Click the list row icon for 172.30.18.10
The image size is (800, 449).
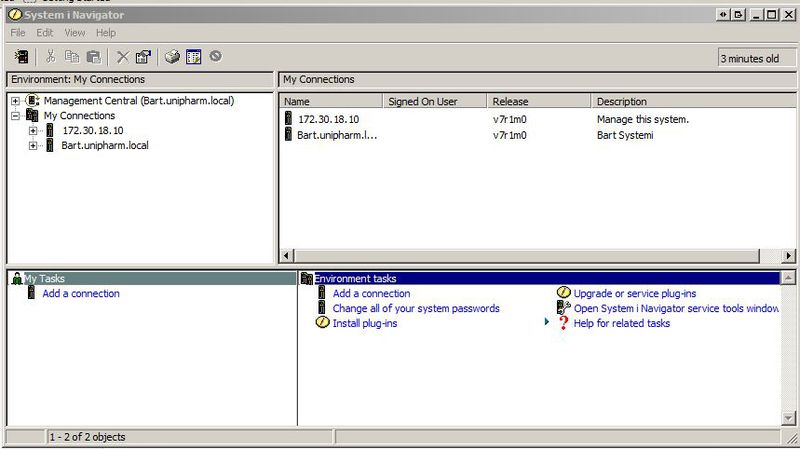(x=288, y=119)
